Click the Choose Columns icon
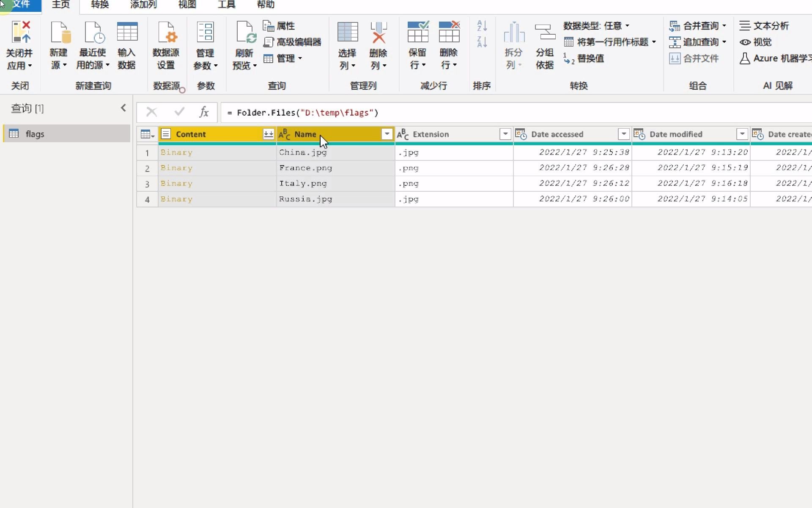 (x=348, y=32)
